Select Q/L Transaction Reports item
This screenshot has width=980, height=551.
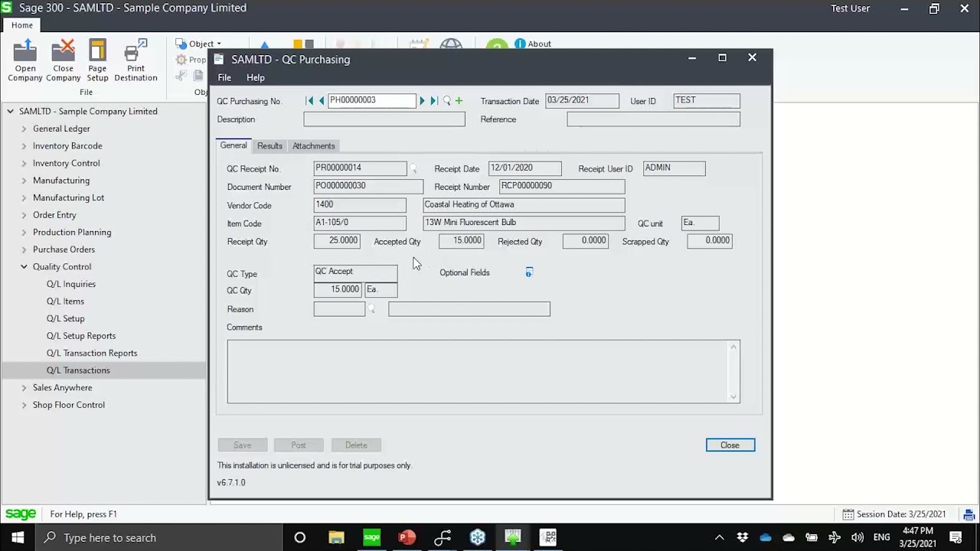tap(92, 353)
